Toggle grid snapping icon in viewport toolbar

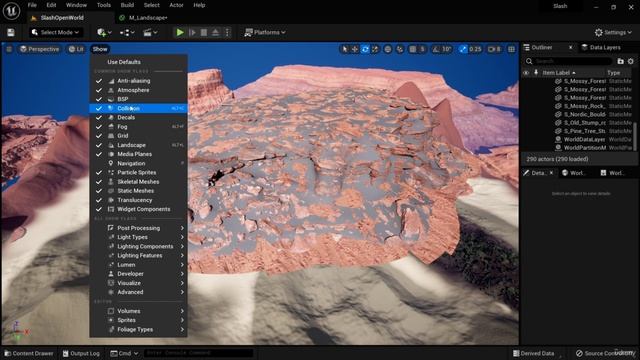pyautogui.click(x=413, y=49)
